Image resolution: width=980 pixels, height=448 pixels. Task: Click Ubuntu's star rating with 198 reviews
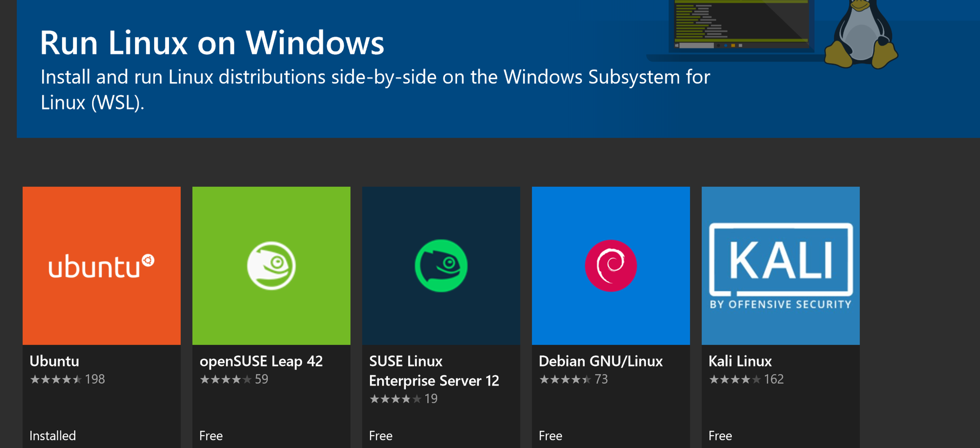67,379
